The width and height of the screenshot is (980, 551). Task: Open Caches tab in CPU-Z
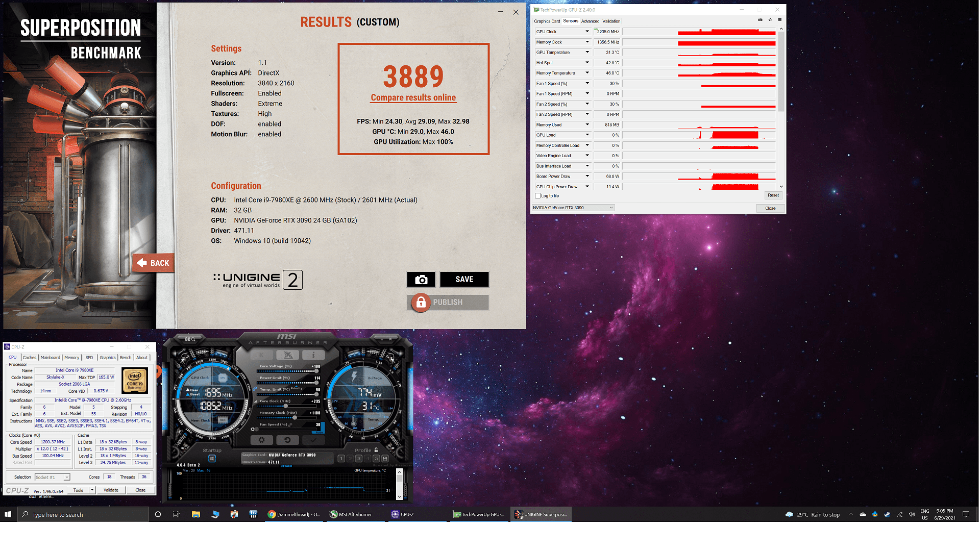pyautogui.click(x=30, y=358)
